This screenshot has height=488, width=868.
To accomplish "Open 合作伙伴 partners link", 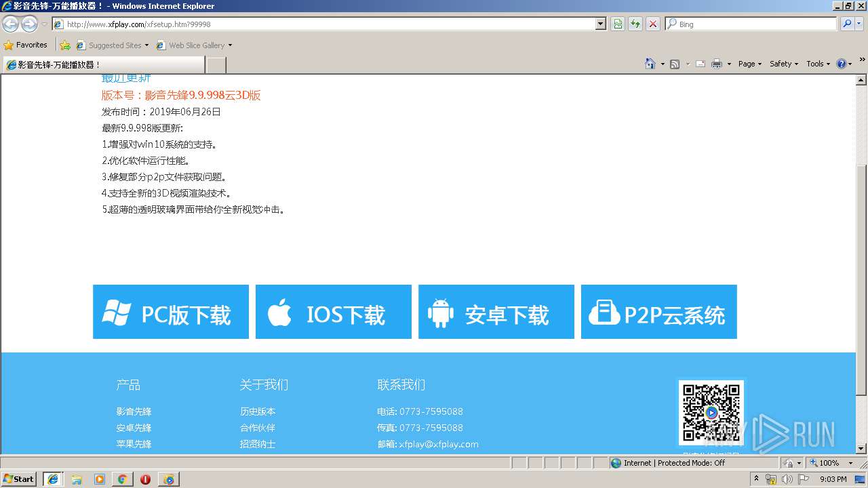I will tap(258, 428).
